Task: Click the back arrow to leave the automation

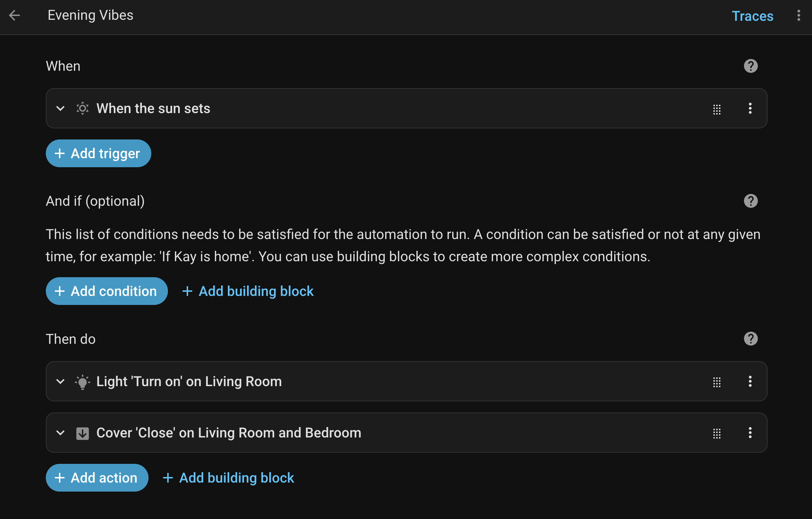Action: (14, 16)
